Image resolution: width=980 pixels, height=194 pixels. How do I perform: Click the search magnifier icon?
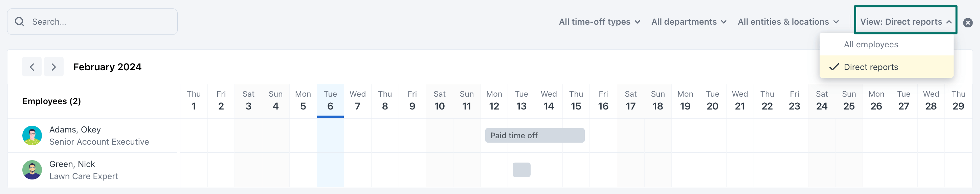[x=19, y=22]
